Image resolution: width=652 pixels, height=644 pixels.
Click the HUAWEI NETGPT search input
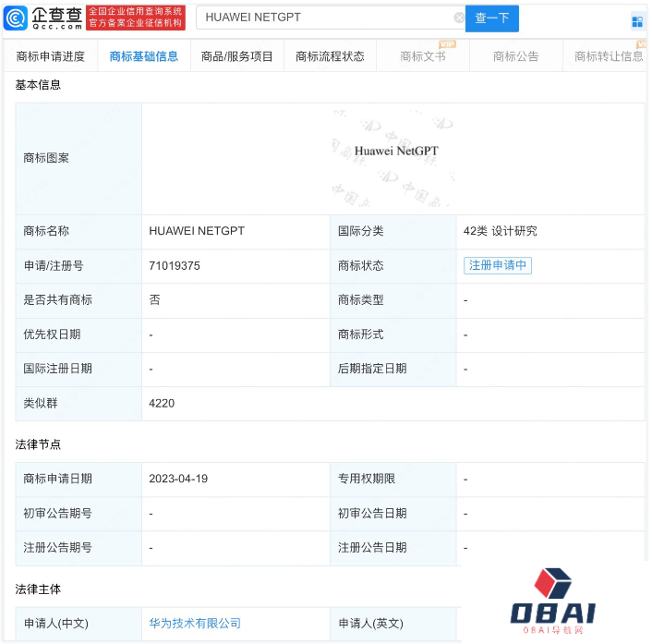pos(331,18)
